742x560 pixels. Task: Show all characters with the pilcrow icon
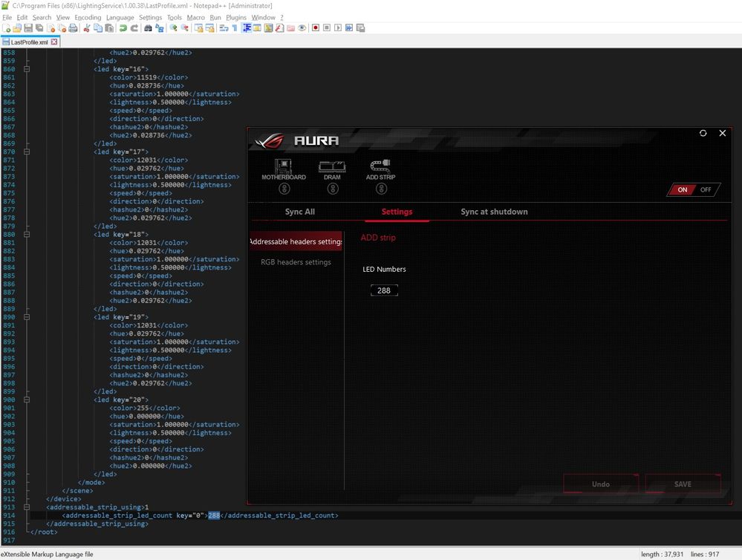pos(235,28)
